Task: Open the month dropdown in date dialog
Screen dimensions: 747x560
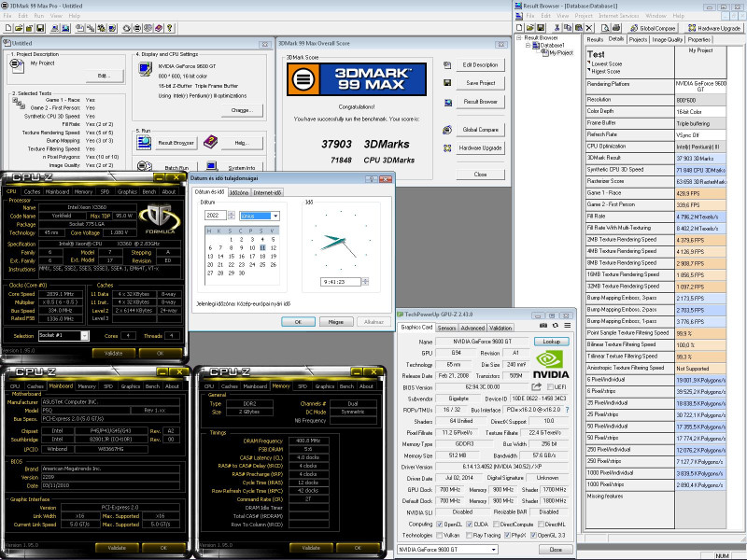Action: point(275,216)
